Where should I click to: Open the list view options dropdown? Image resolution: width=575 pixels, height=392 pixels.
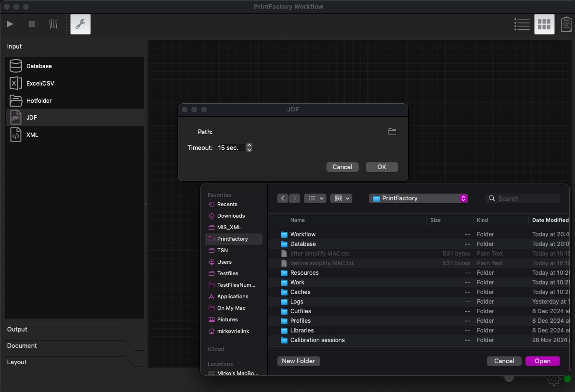[315, 198]
